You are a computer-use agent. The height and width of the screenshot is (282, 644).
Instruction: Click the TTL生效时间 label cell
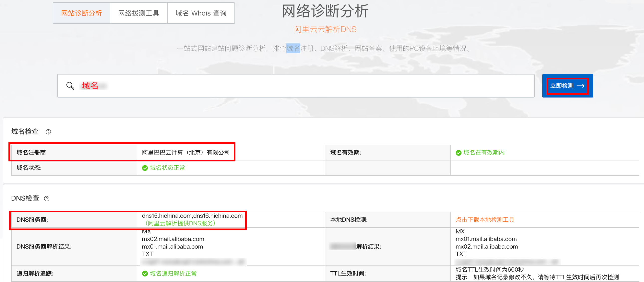click(x=388, y=274)
